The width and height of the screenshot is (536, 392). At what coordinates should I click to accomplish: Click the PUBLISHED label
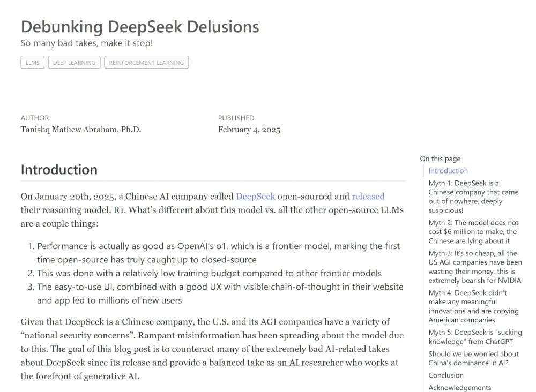point(236,118)
